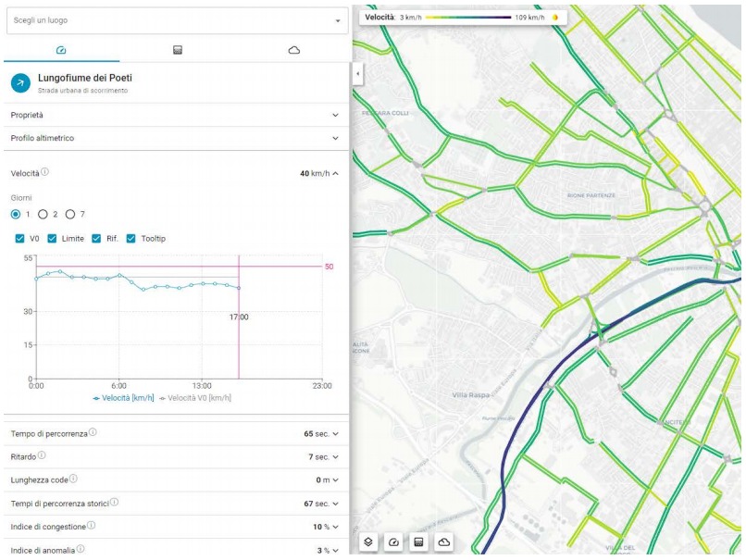The height and width of the screenshot is (560, 746).
Task: Toggle the Rif. checkbox
Action: coord(96,239)
